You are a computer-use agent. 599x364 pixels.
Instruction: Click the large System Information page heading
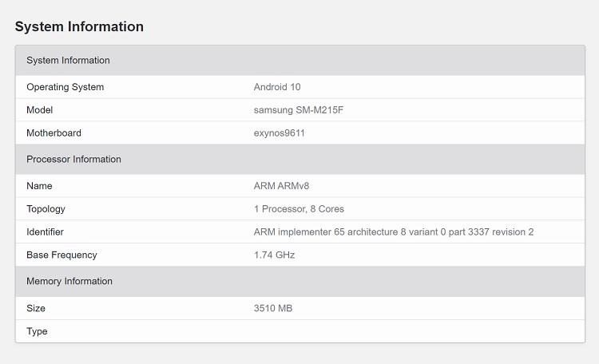(x=79, y=27)
